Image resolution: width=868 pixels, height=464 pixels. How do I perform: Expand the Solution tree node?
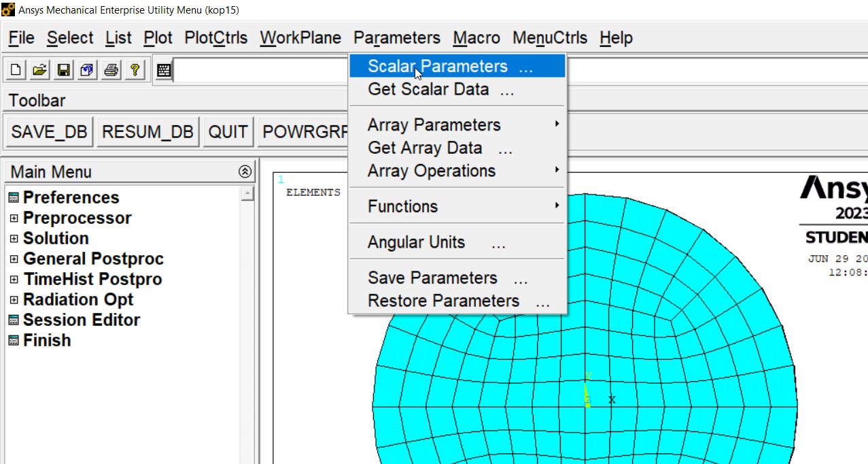[14, 239]
